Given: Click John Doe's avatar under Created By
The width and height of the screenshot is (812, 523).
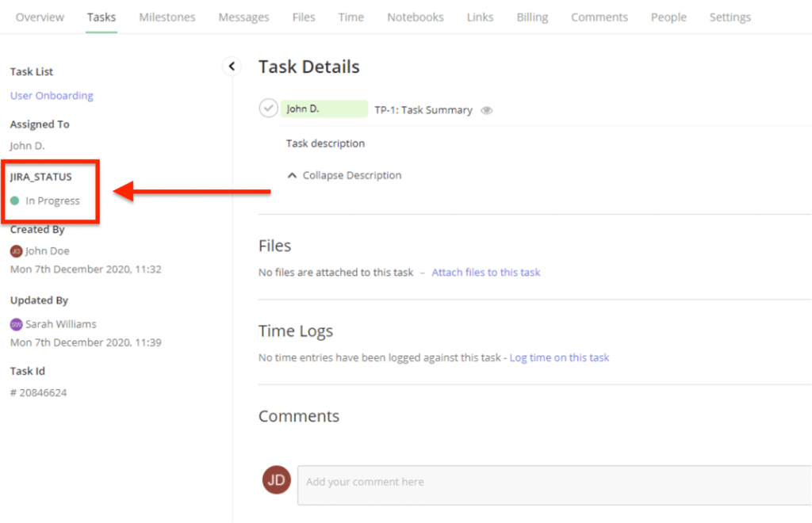Looking at the screenshot, I should pyautogui.click(x=16, y=251).
